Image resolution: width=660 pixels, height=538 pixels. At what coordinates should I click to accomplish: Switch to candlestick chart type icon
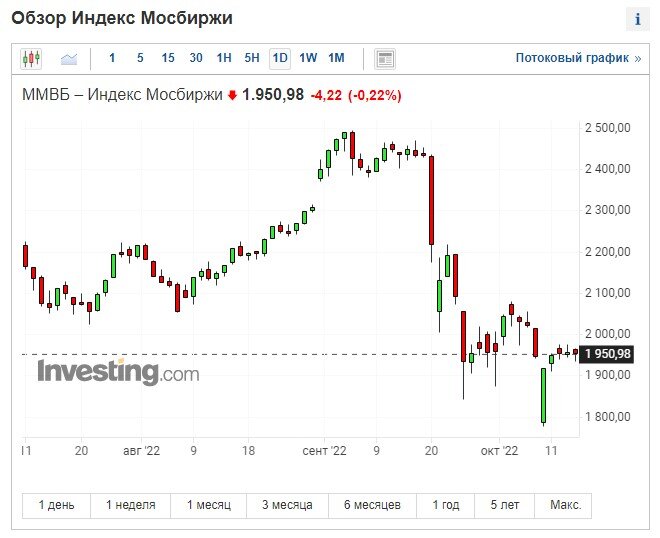point(31,59)
